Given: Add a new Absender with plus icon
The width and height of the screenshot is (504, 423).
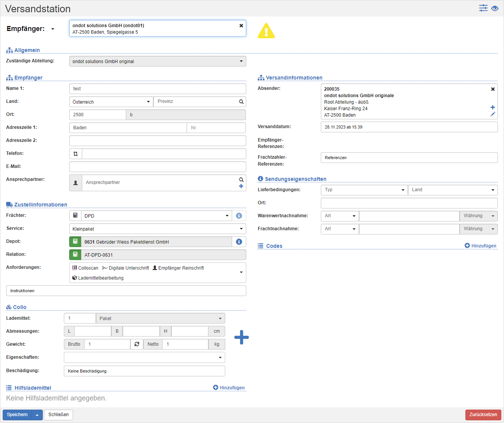Looking at the screenshot, I should tap(493, 107).
